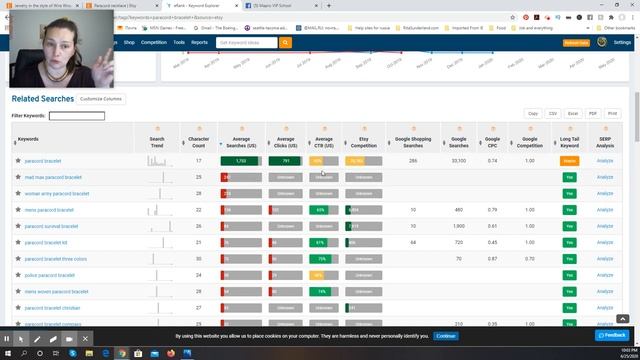Favorite the mens paracord bracelet row

tap(18, 209)
